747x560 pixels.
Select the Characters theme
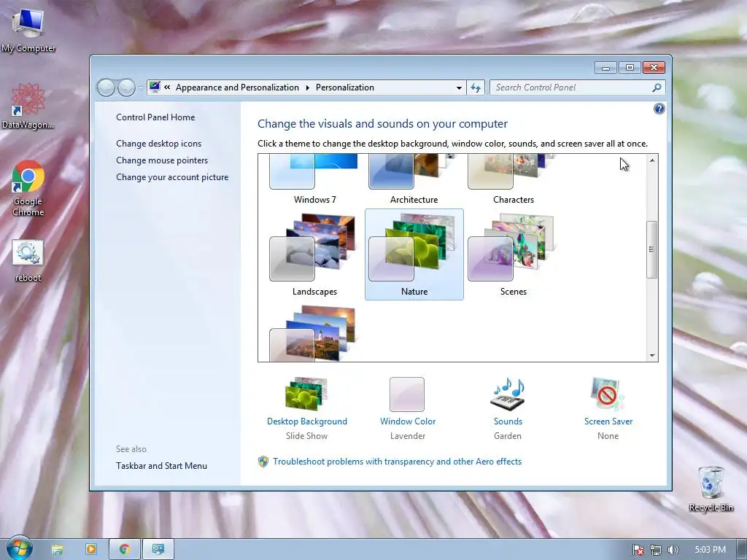pyautogui.click(x=513, y=179)
